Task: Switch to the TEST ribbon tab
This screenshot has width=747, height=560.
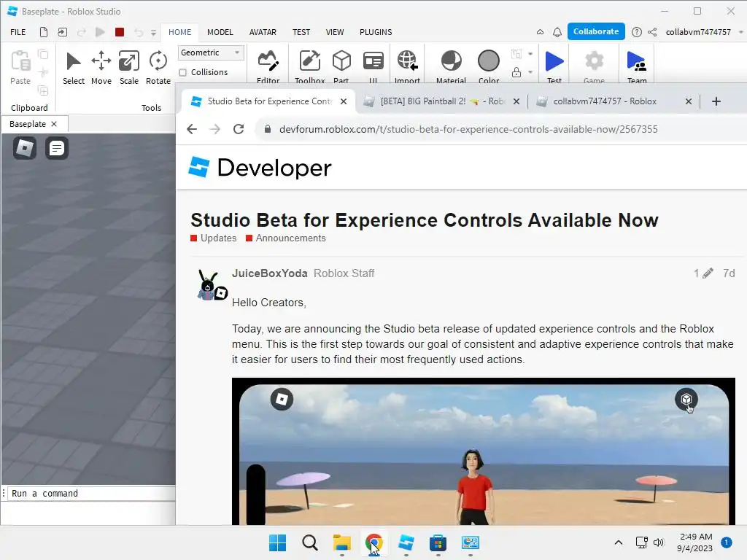Action: pyautogui.click(x=301, y=32)
